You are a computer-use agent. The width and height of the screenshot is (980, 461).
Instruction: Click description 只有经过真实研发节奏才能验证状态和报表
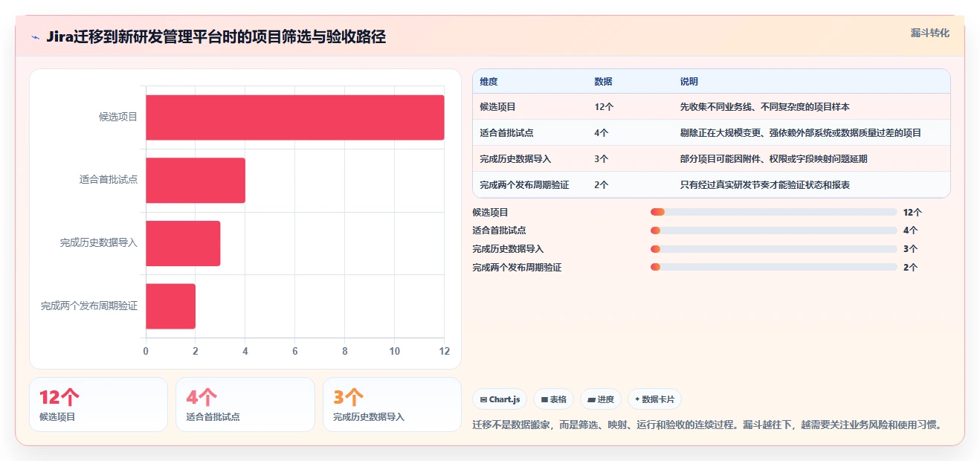765,185
